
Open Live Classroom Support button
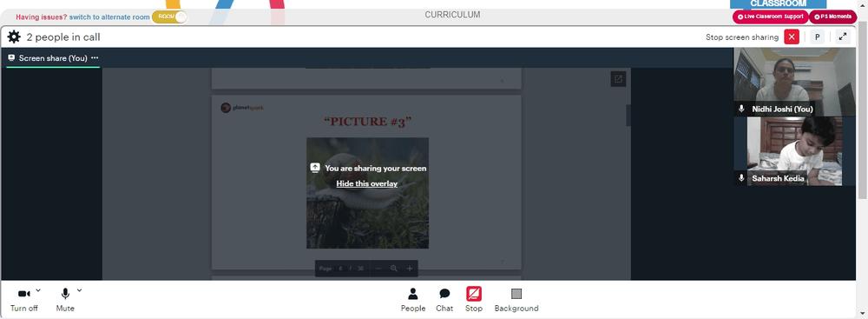(x=770, y=17)
